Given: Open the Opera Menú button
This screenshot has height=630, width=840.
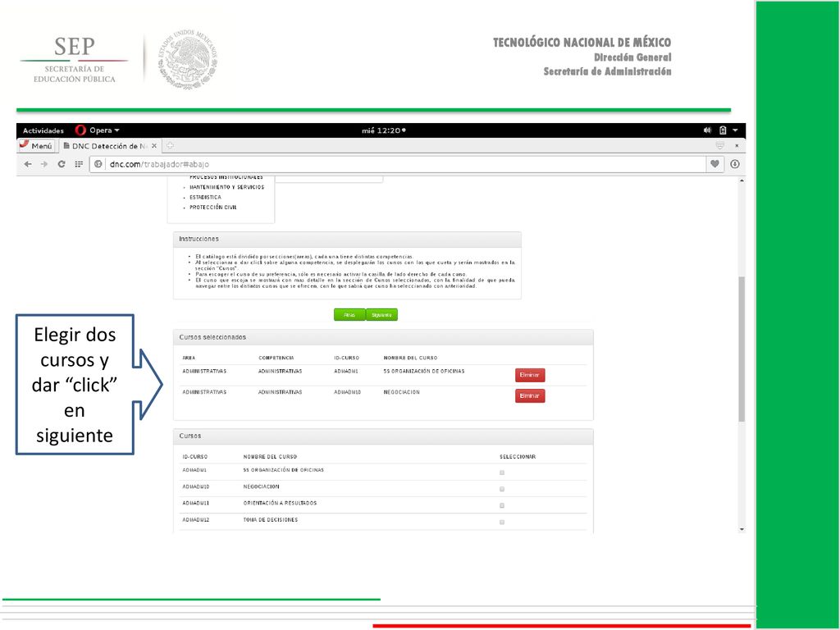Looking at the screenshot, I should click(x=36, y=146).
